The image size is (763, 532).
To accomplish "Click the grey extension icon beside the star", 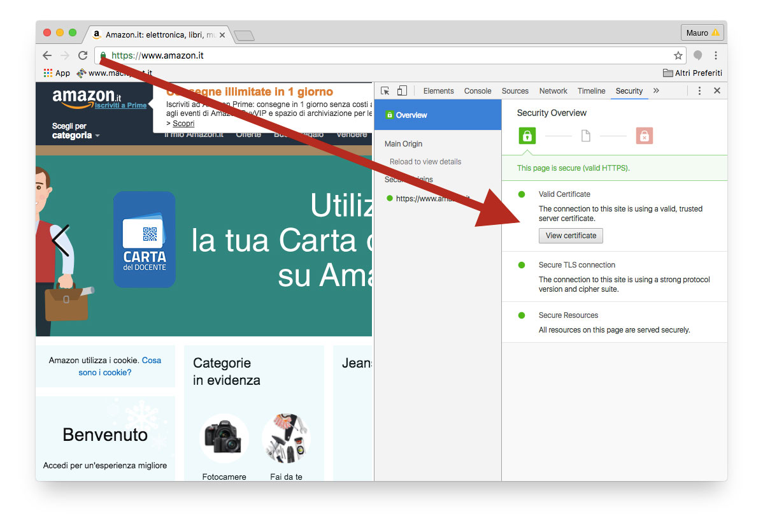I will tap(698, 55).
